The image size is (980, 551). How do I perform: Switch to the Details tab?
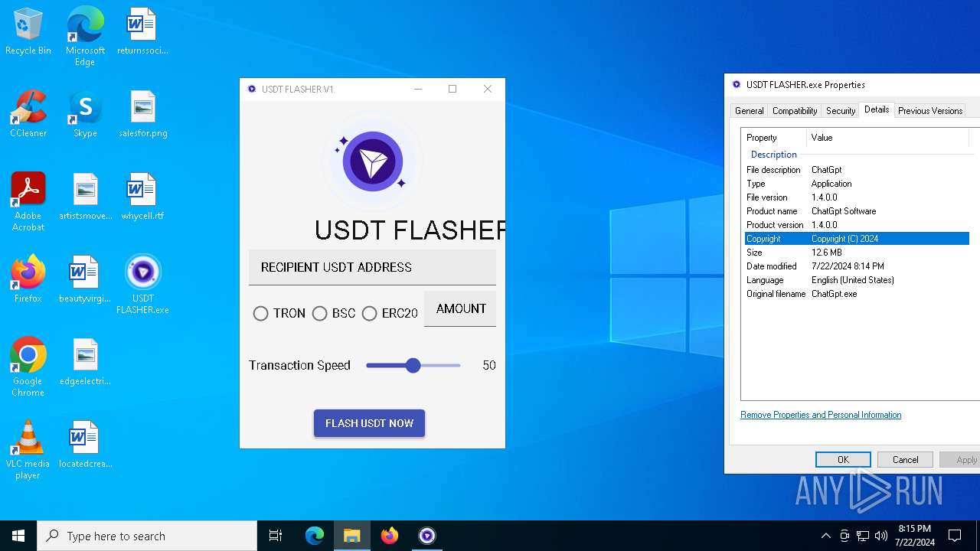click(x=877, y=109)
